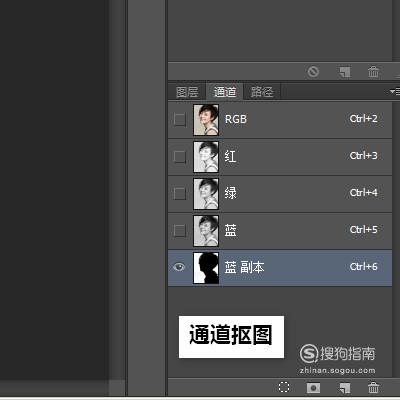Select the RGB channel name
The image size is (400, 400).
coord(236,119)
